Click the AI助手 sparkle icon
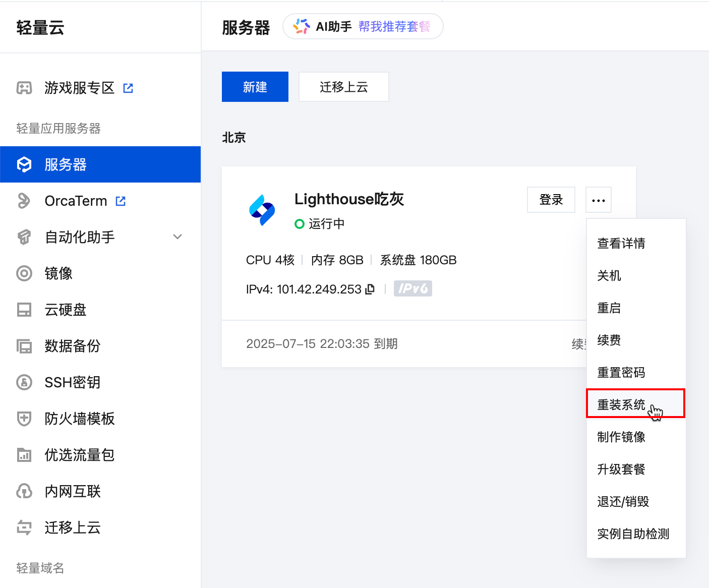The height and width of the screenshot is (588, 709). click(302, 26)
